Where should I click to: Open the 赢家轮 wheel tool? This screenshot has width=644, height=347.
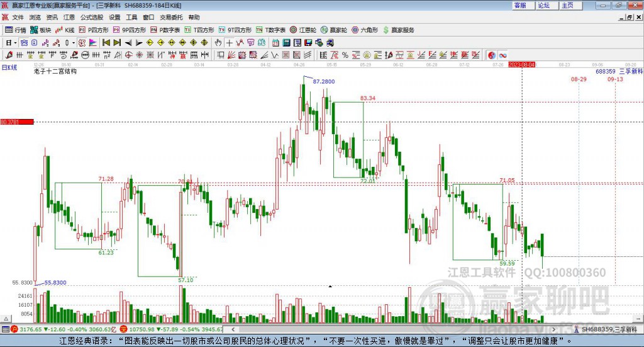coord(334,30)
